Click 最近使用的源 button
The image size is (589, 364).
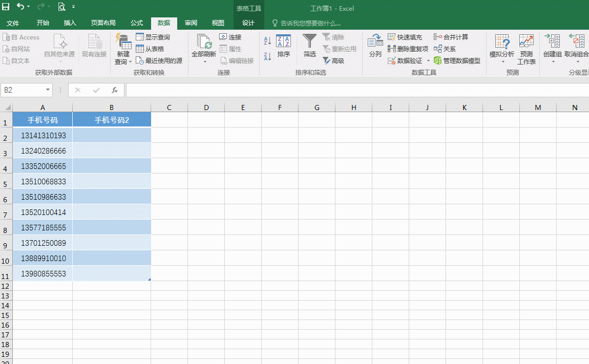tap(159, 60)
